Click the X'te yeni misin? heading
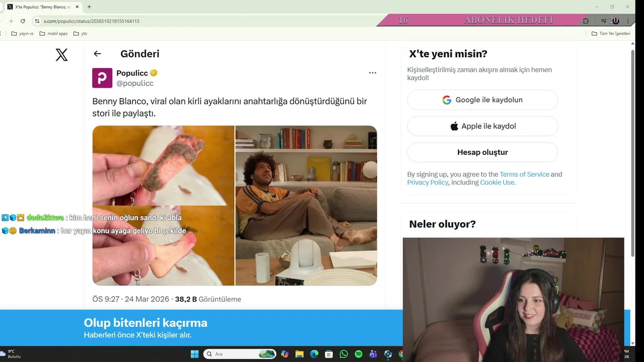The width and height of the screenshot is (644, 362). pos(448,54)
